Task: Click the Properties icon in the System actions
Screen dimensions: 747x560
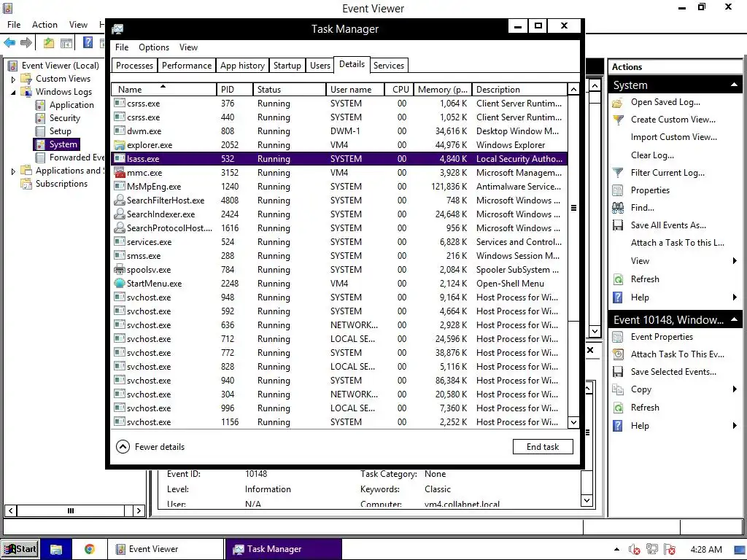Action: click(x=617, y=190)
